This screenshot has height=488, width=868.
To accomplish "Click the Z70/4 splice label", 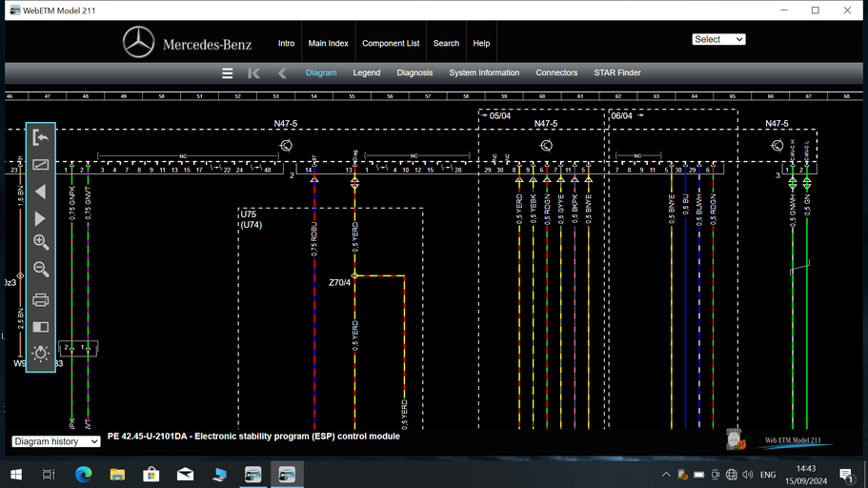I will click(339, 282).
